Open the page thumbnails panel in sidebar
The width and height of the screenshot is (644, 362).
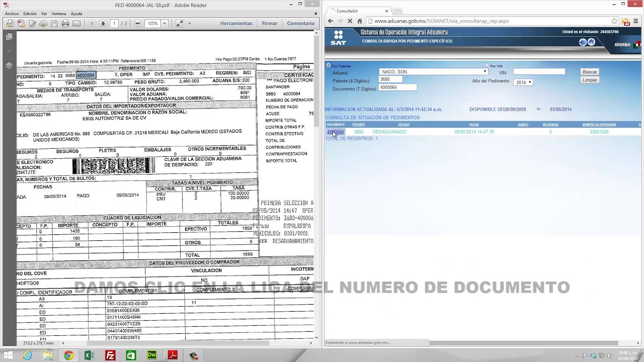(x=9, y=37)
